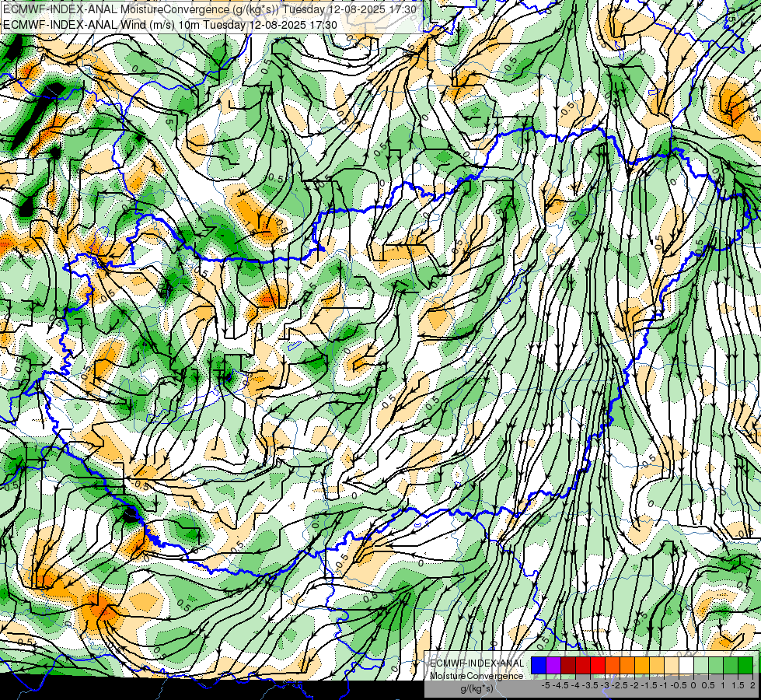Image resolution: width=761 pixels, height=700 pixels.
Task: Click the legend unit 'g/(kg*s)'
Action: pos(476,689)
